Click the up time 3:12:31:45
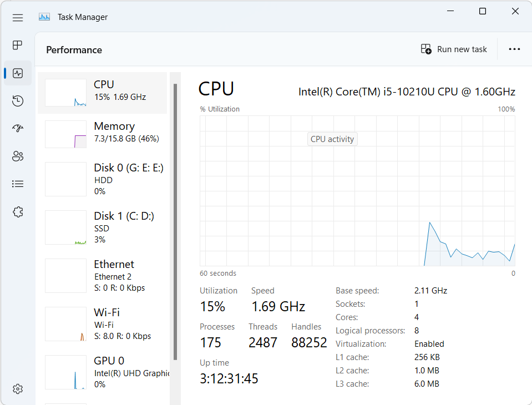The width and height of the screenshot is (532, 405). pyautogui.click(x=229, y=378)
